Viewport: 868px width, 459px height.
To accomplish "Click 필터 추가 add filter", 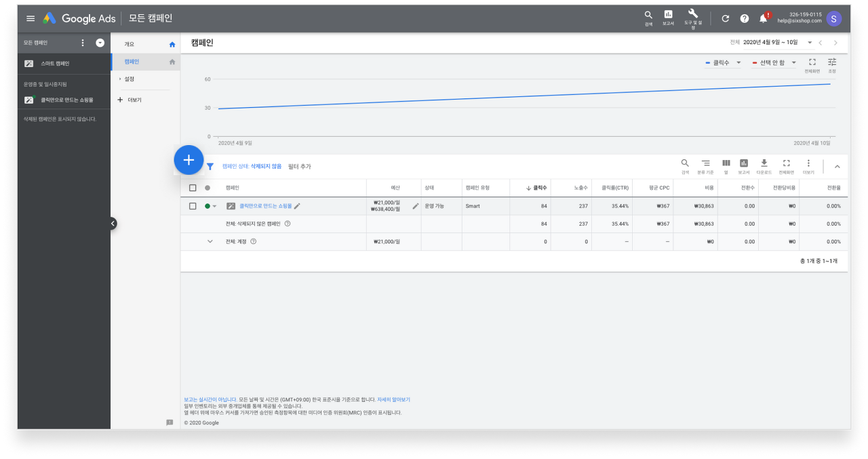I will pyautogui.click(x=299, y=166).
